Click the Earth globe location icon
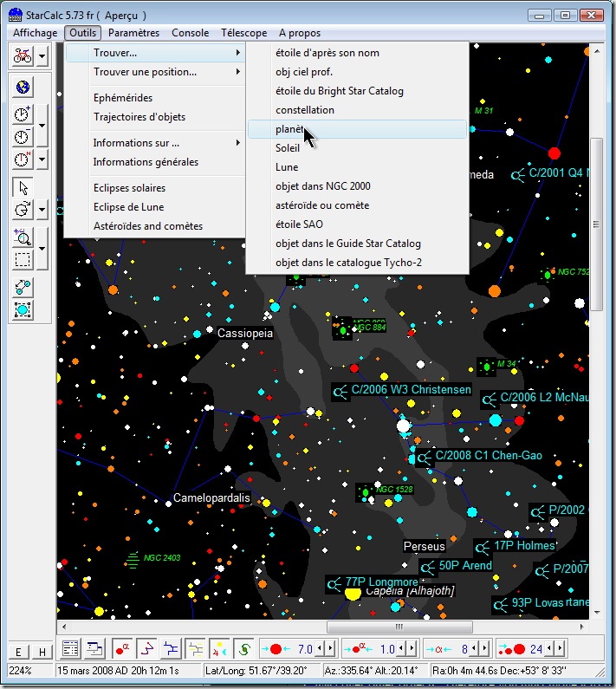Viewport: 616px width, 689px height. 23,88
